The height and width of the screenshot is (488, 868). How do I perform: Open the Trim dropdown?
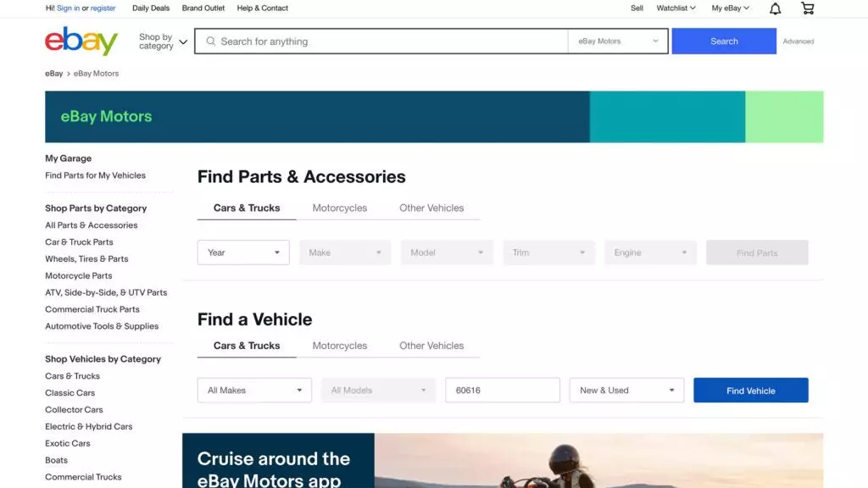click(548, 252)
